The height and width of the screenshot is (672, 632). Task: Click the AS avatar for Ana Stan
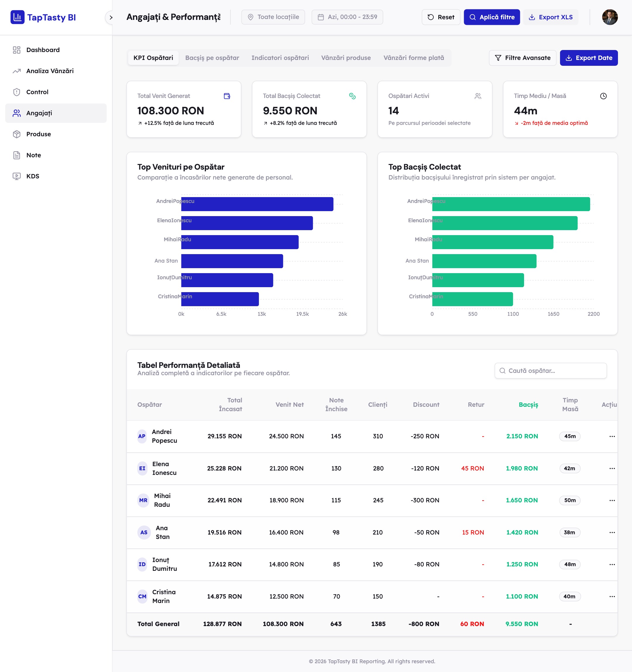[x=144, y=533]
